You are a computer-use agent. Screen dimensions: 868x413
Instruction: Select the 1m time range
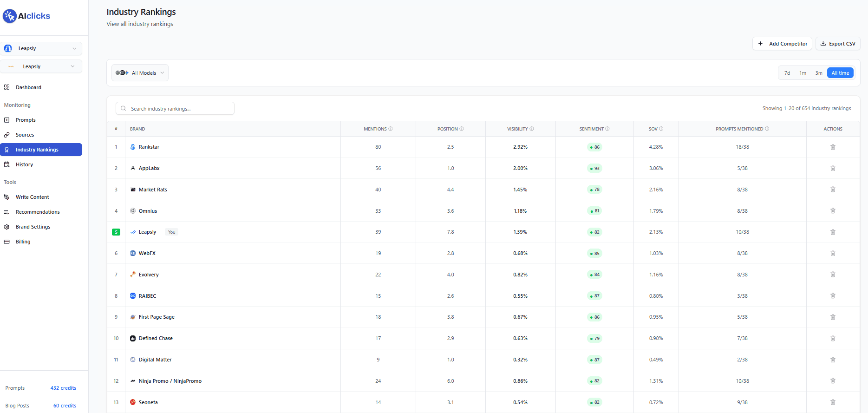pos(803,73)
